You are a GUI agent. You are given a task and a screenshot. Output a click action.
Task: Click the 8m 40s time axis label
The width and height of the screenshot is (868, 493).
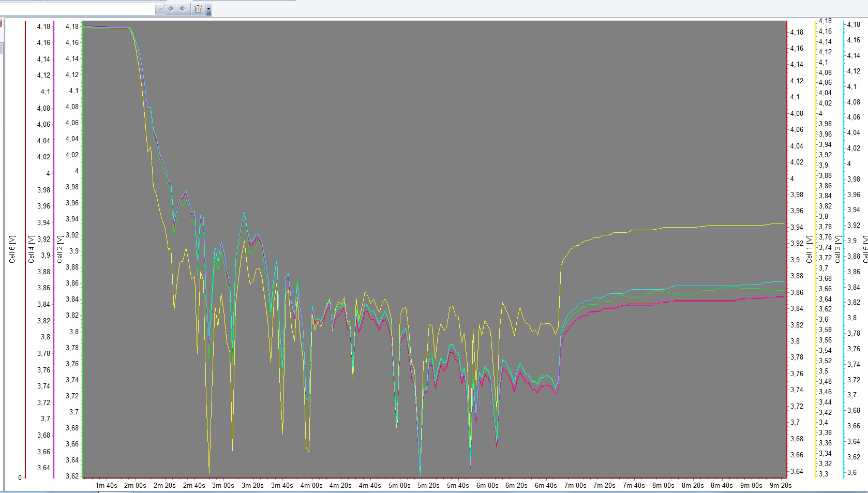pos(722,485)
